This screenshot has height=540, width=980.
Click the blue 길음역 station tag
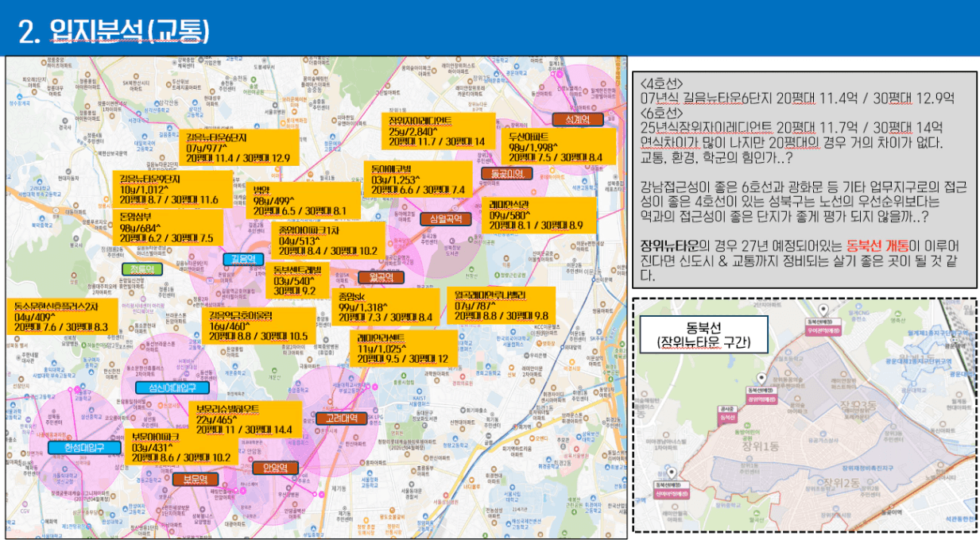click(243, 259)
